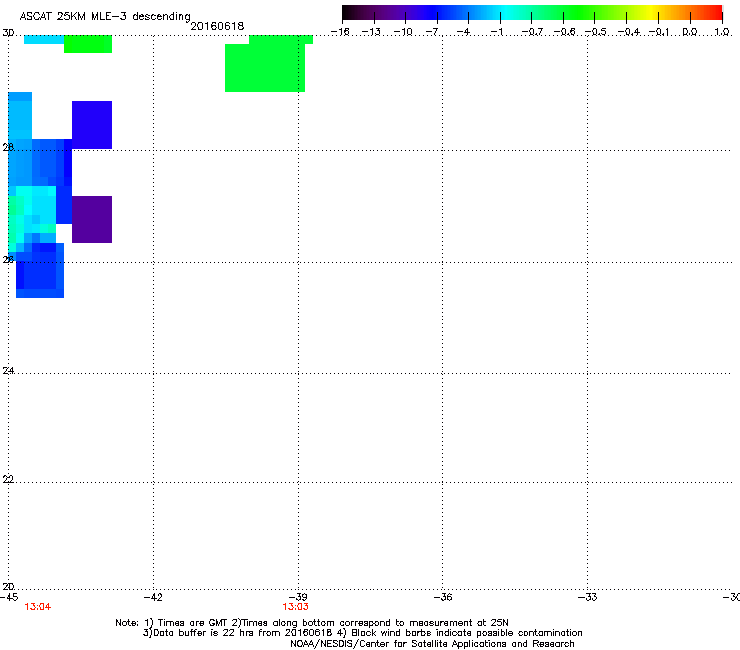Click the large green data block near 39W
This screenshot has height=650, width=740.
(x=265, y=68)
